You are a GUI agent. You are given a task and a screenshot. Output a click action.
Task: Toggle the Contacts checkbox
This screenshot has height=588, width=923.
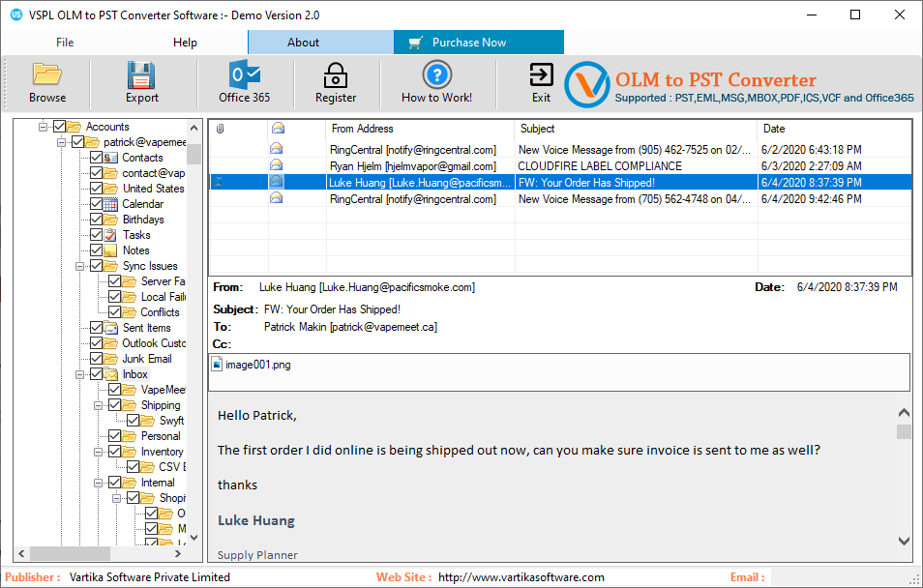tap(97, 157)
